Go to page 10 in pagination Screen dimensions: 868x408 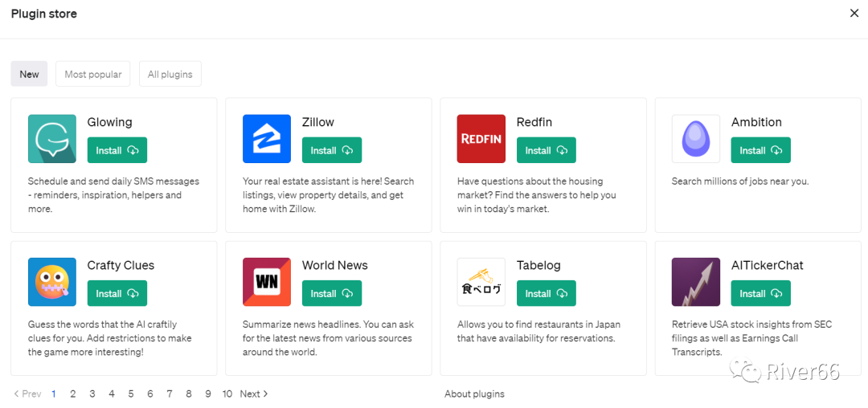tap(227, 394)
